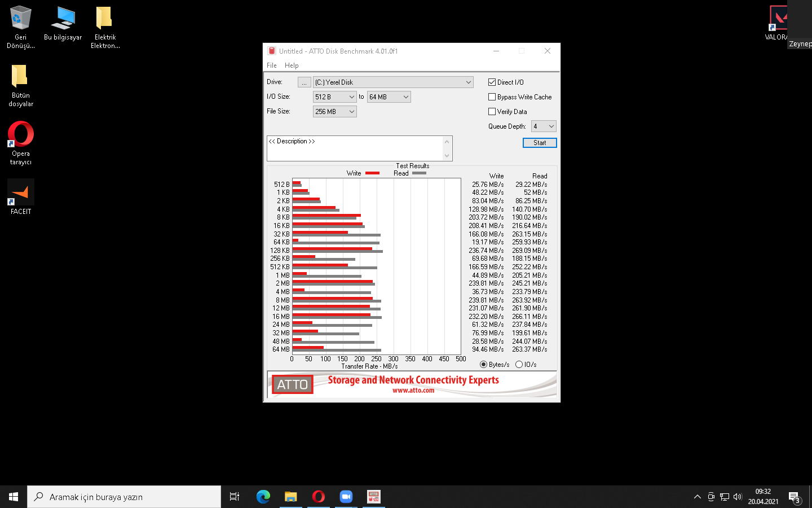
Task: Select the VALORANT desktop shortcut
Action: click(779, 23)
